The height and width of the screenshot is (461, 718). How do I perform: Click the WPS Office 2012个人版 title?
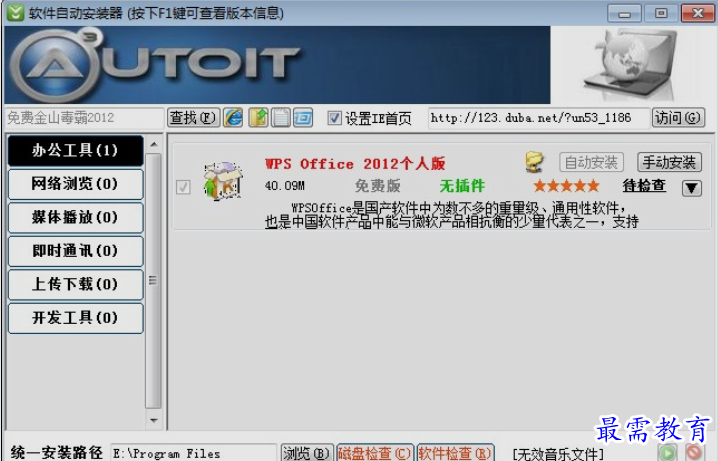(x=355, y=164)
